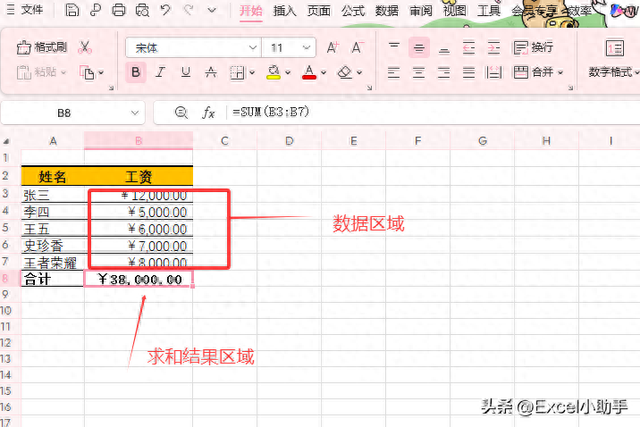Apply the yellow fill color
640x427 pixels.
point(273,72)
